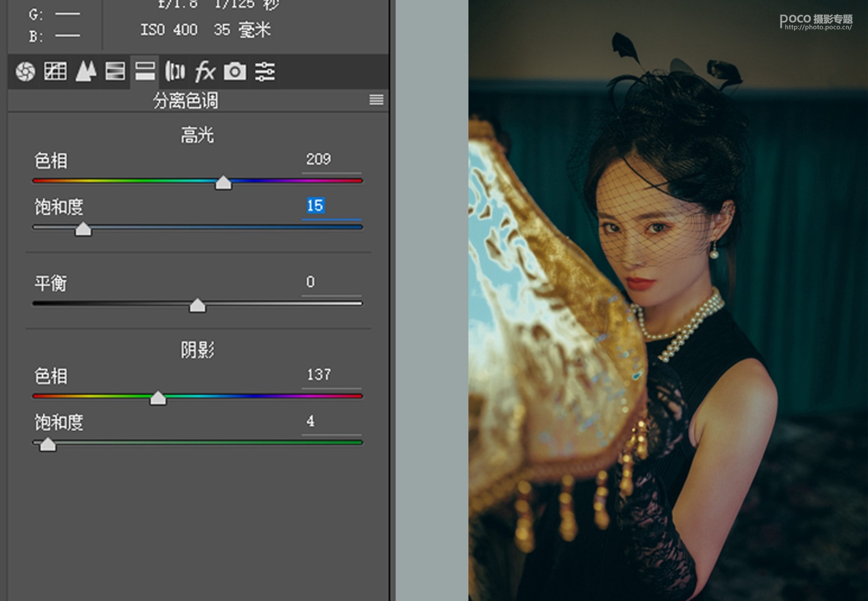Open the Presets sliders icon

point(265,72)
